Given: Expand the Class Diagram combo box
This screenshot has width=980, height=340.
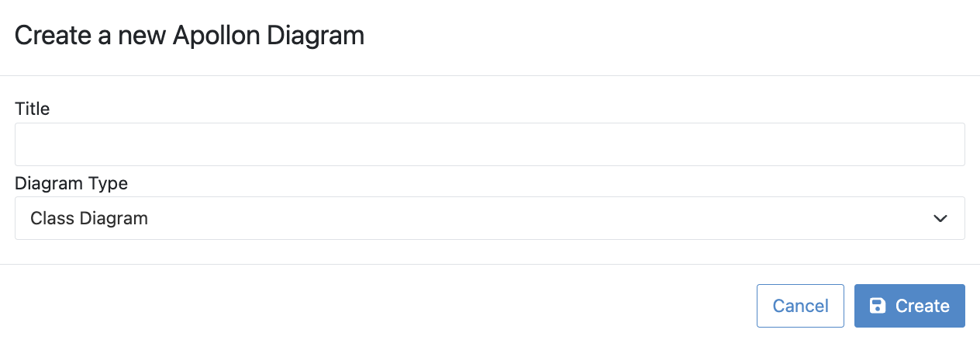Looking at the screenshot, I should point(489,218).
